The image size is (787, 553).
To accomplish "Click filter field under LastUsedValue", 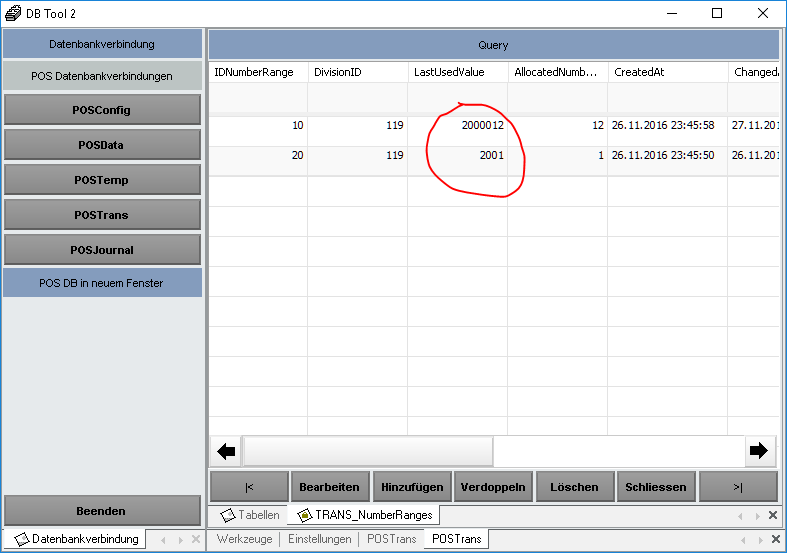I will pos(458,98).
